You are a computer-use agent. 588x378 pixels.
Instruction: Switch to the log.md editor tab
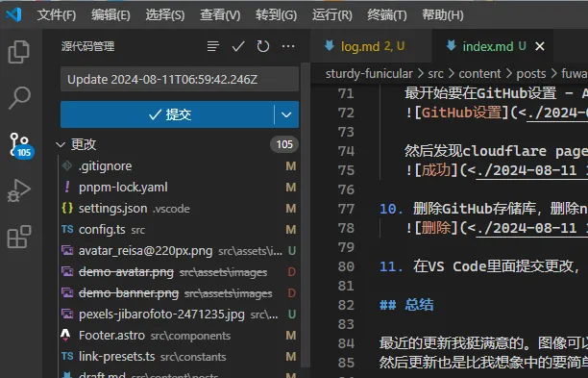point(371,46)
